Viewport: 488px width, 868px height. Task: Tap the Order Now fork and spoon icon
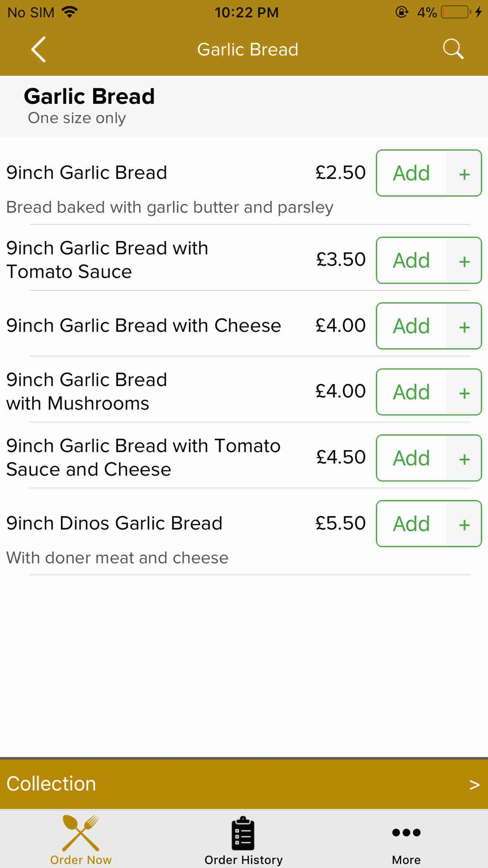[81, 833]
